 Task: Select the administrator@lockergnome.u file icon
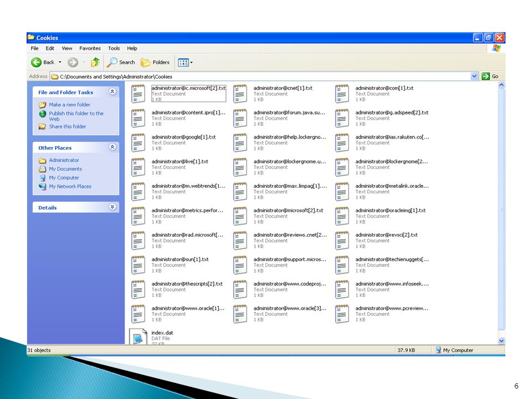[x=240, y=167]
